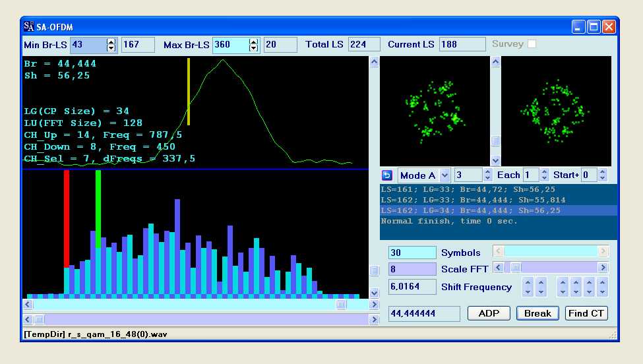Decrease the Min Br-LS value with the down arrow
The height and width of the screenshot is (364, 643).
click(111, 48)
